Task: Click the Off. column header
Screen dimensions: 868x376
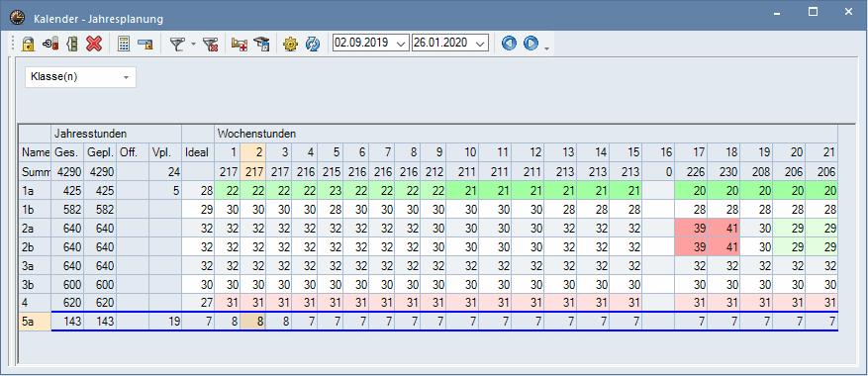Action: [133, 151]
